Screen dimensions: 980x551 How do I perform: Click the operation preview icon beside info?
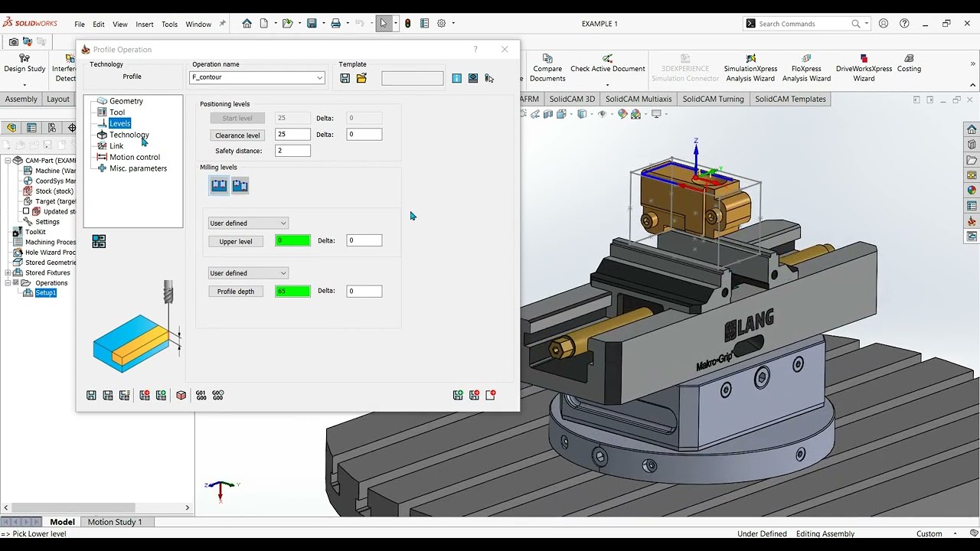coord(473,78)
